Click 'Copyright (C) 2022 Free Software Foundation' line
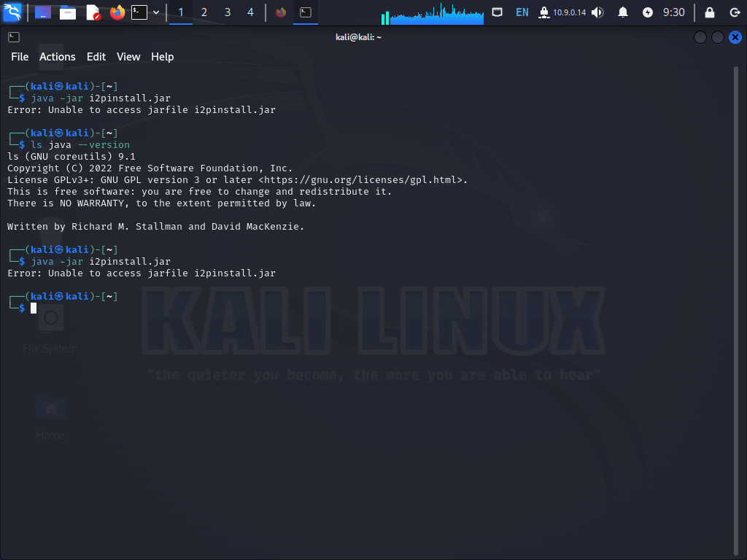This screenshot has height=560, width=747. (x=150, y=168)
